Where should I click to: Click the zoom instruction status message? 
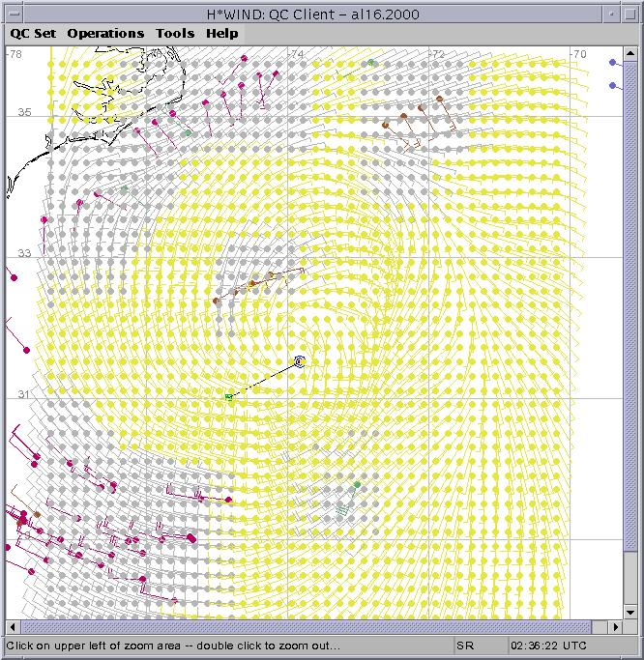174,646
